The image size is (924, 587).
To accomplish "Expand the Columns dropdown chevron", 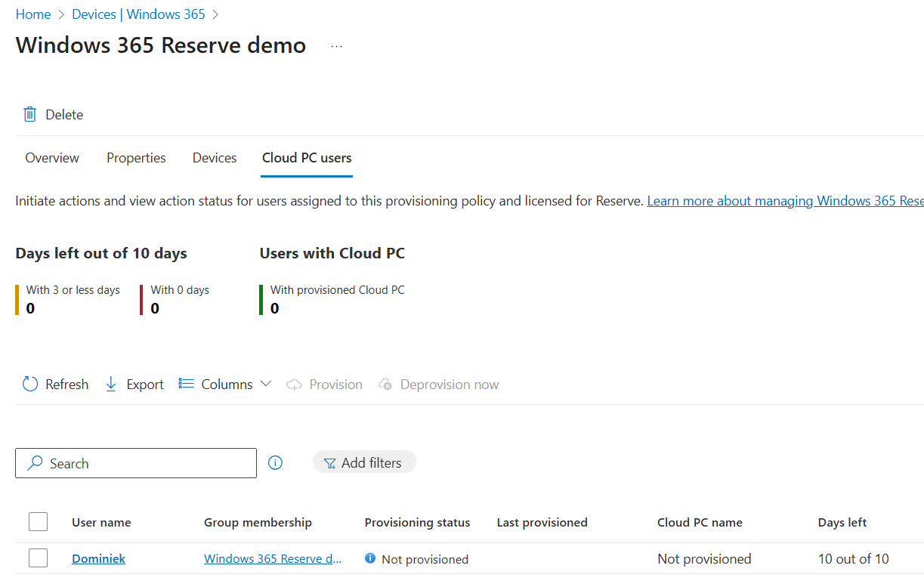I will [266, 384].
